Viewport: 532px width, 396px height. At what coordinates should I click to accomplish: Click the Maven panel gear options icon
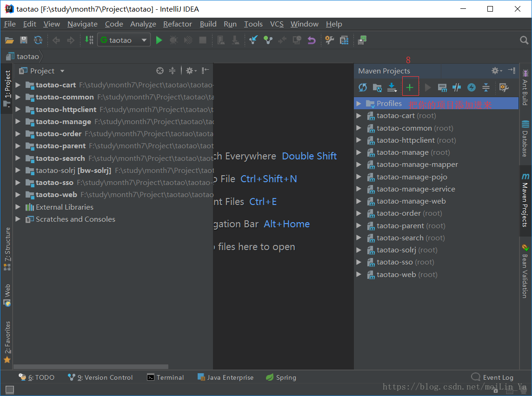click(496, 71)
